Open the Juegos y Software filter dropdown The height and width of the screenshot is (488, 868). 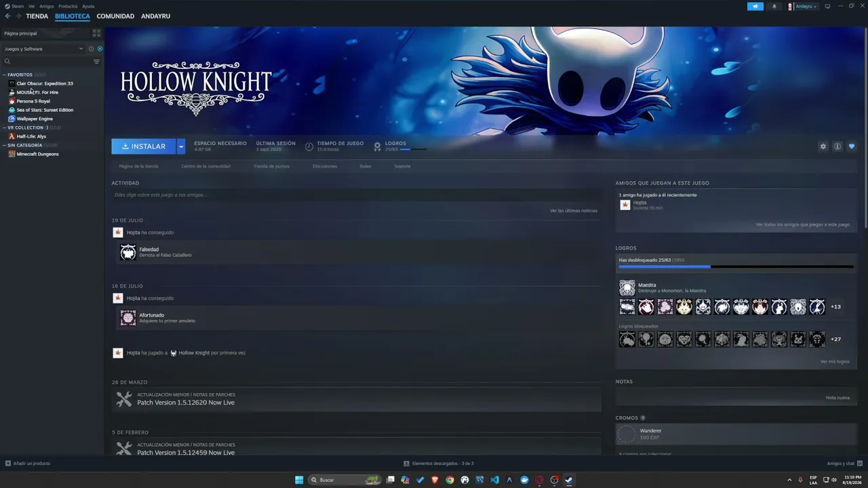click(43, 49)
